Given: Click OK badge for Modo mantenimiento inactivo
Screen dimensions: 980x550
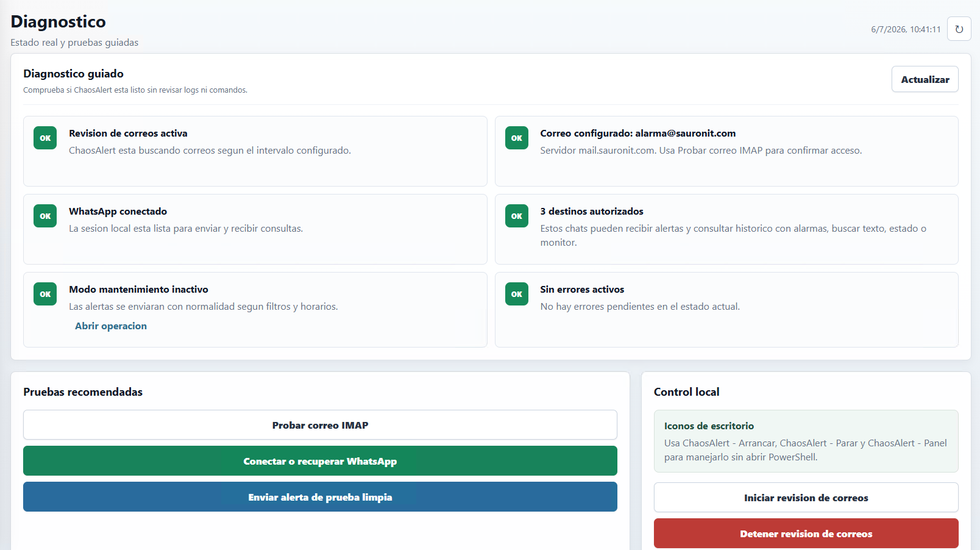Looking at the screenshot, I should 45,294.
